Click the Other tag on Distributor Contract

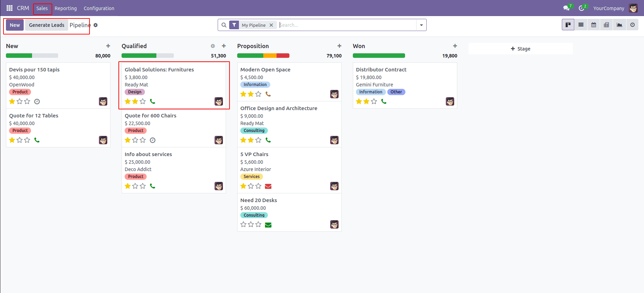tap(396, 92)
